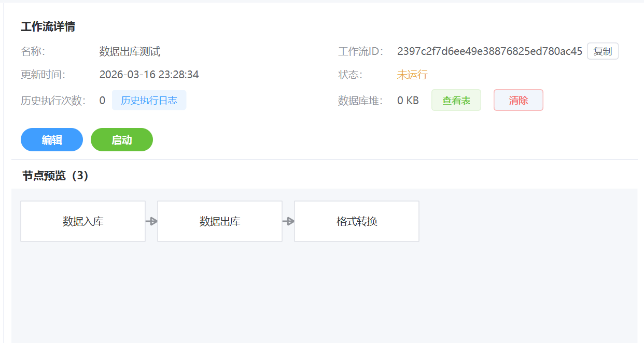Select the 数据入库 node

point(83,221)
